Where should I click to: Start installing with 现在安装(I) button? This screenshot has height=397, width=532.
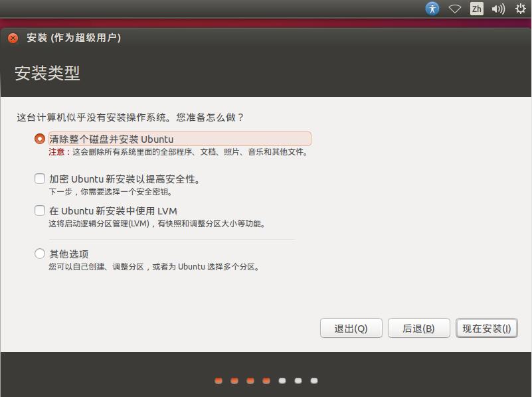tap(486, 329)
